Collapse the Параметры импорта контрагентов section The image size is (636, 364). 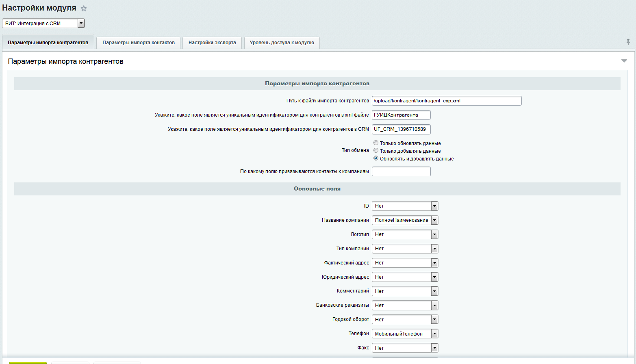[x=625, y=61]
